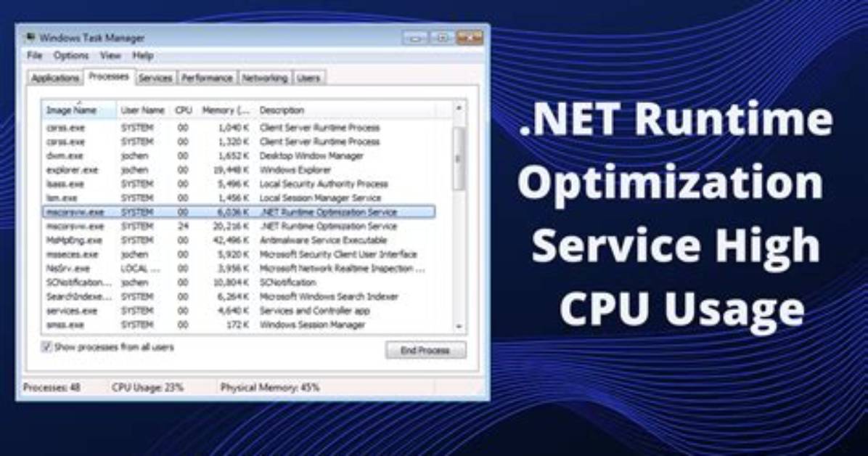Select csrss.exe row with 1,040 K memory
868x456 pixels.
(x=239, y=128)
